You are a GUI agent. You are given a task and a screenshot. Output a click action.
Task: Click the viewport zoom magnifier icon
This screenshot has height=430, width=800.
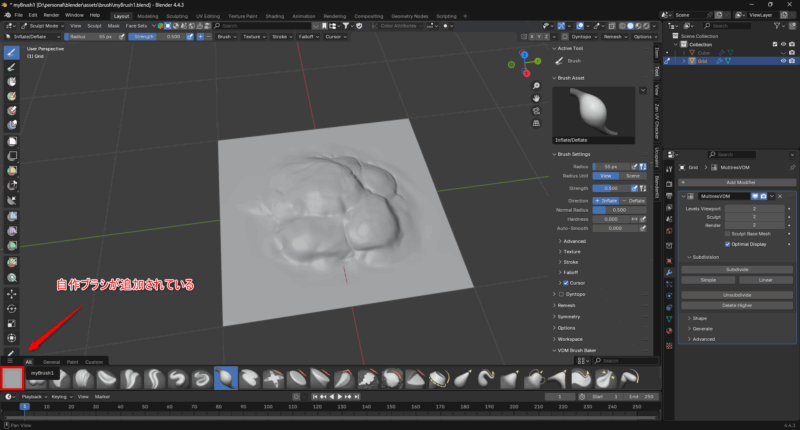[536, 86]
